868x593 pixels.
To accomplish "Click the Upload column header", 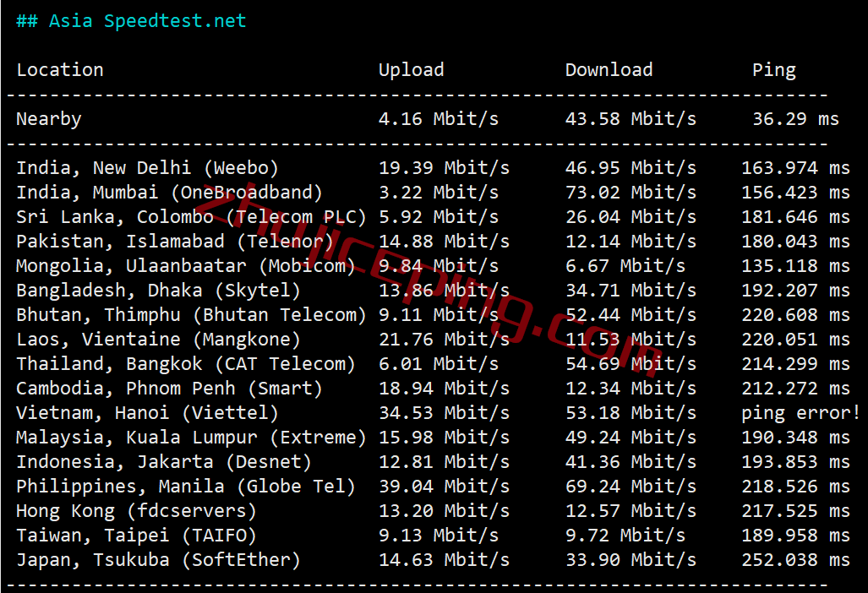I will point(412,70).
